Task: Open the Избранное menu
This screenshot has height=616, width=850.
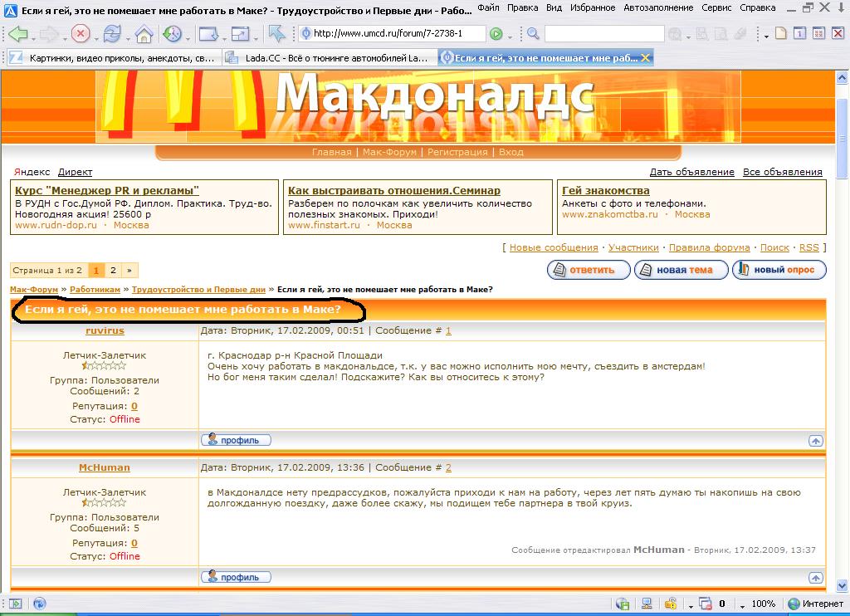Action: (592, 7)
